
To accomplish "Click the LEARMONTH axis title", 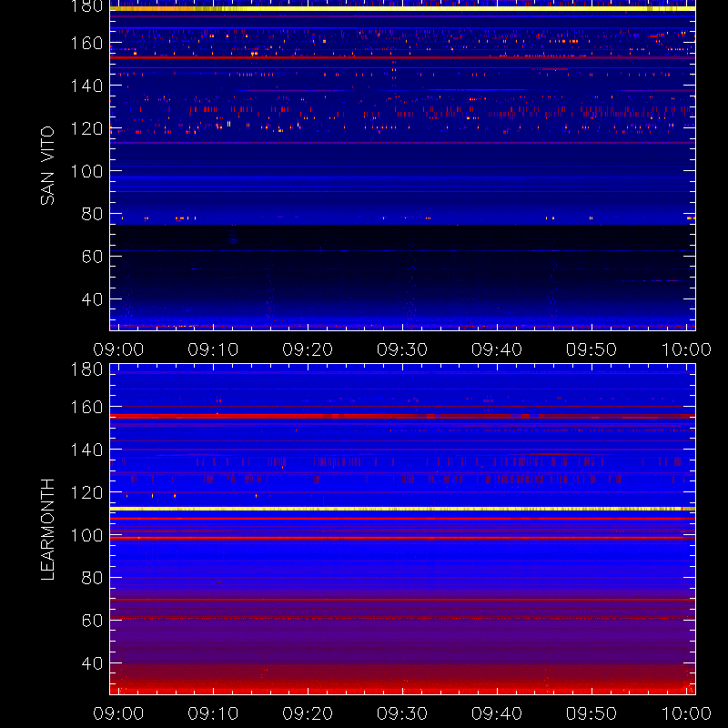I will click(x=48, y=530).
